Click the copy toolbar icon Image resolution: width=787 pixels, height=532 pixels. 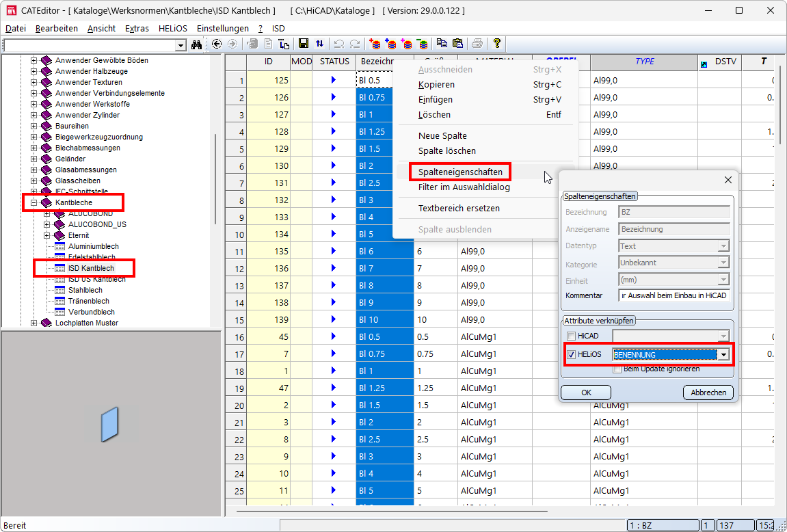coord(442,44)
